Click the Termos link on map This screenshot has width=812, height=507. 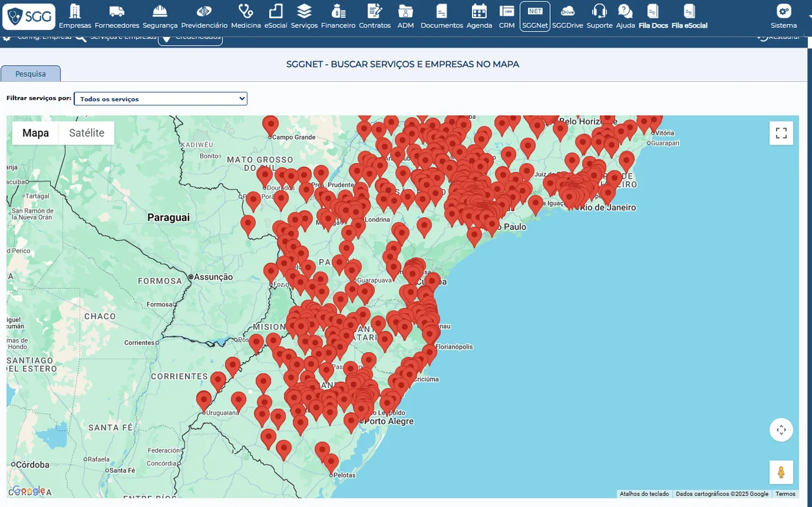click(x=785, y=494)
